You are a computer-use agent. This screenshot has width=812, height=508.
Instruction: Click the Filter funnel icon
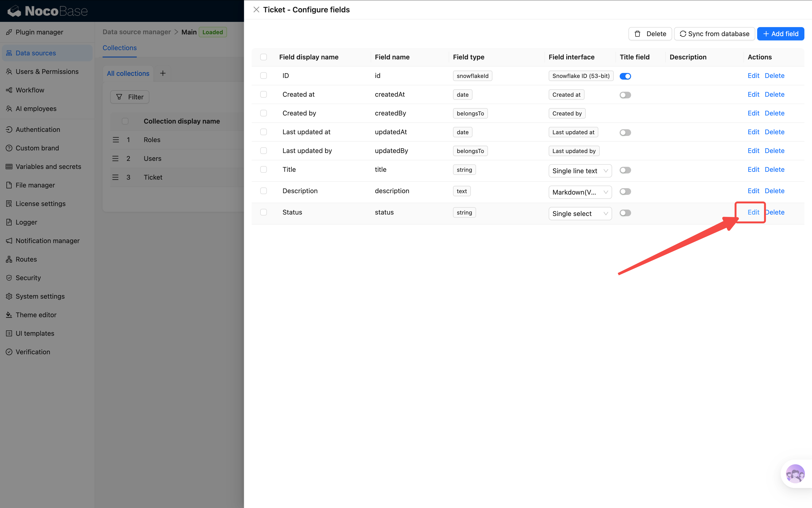(119, 97)
